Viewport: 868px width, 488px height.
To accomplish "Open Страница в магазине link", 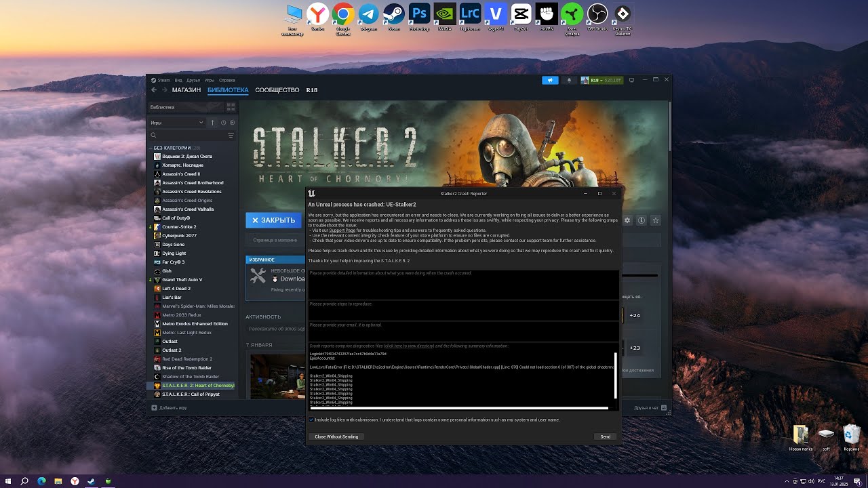I will point(275,240).
